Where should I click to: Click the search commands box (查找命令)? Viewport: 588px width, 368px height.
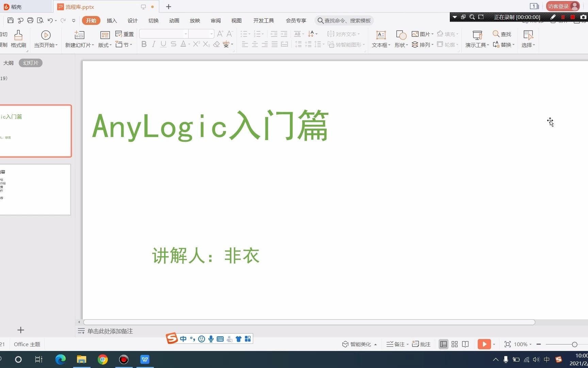[x=344, y=20]
